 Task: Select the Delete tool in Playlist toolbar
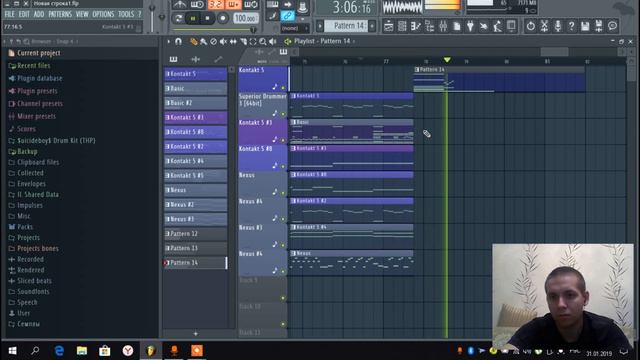pos(213,42)
